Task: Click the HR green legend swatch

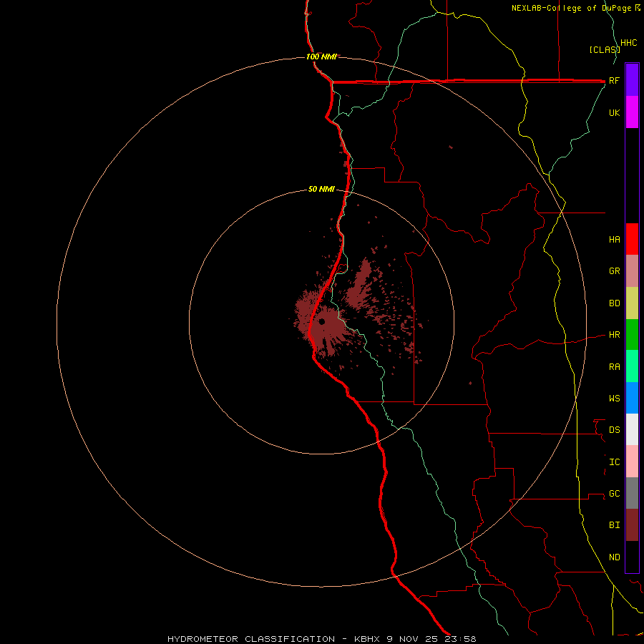Action: tap(632, 335)
